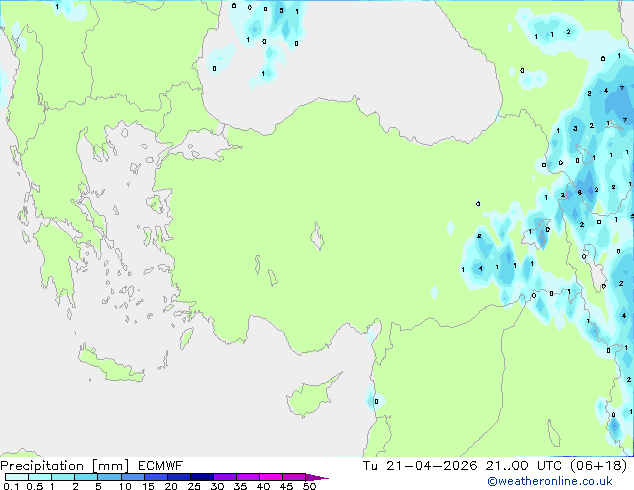Click the 0.1–0.5 mm legend color swatch
The height and width of the screenshot is (490, 634).
point(17,477)
